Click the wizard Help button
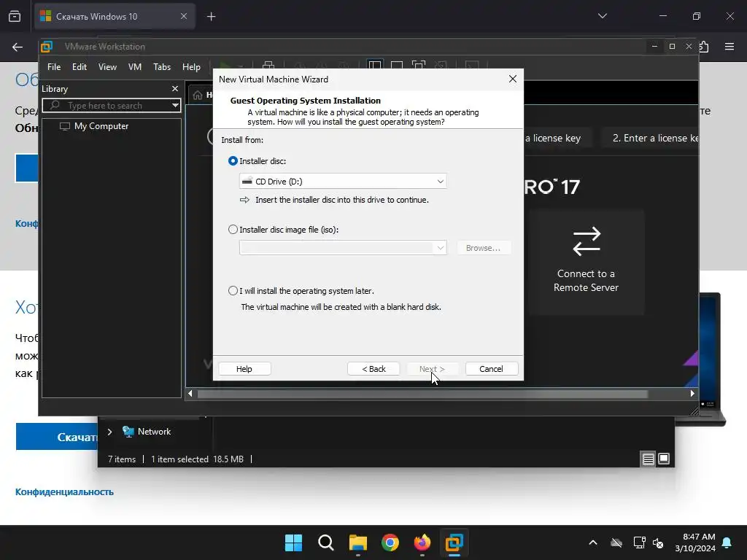Screen dimensions: 747x560 (244, 369)
